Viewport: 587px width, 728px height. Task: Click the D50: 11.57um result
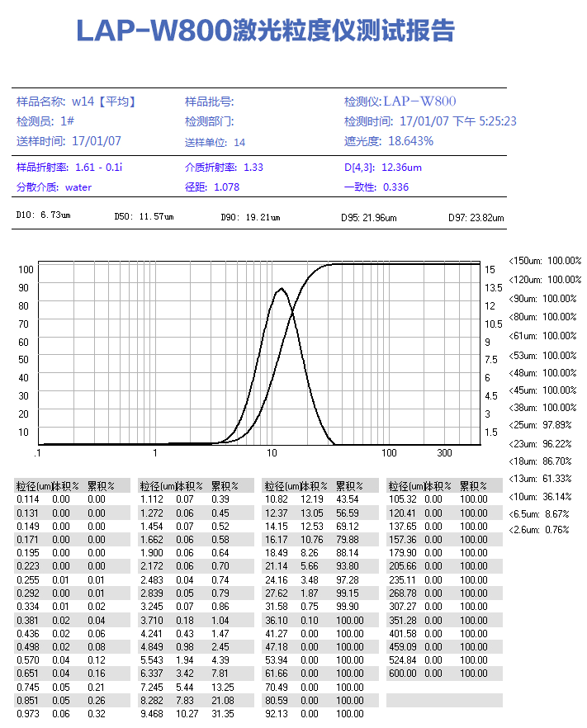click(x=144, y=217)
